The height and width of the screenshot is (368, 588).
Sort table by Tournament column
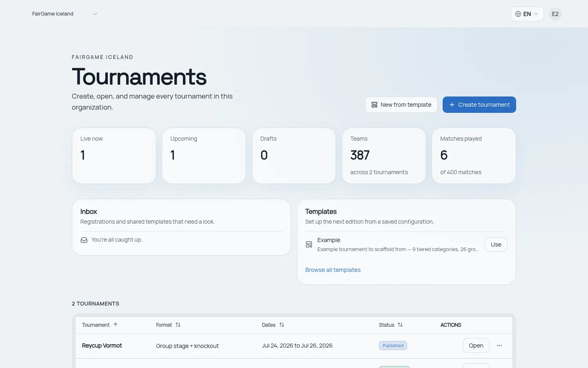[100, 325]
